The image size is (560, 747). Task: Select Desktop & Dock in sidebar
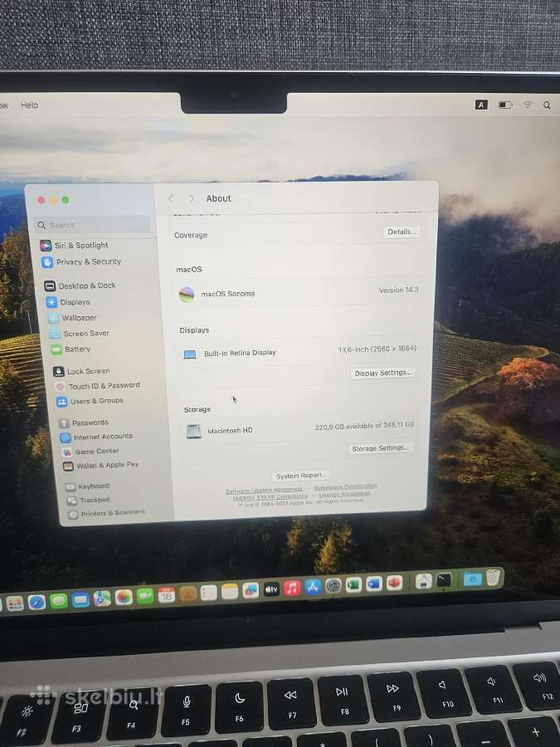(x=80, y=286)
